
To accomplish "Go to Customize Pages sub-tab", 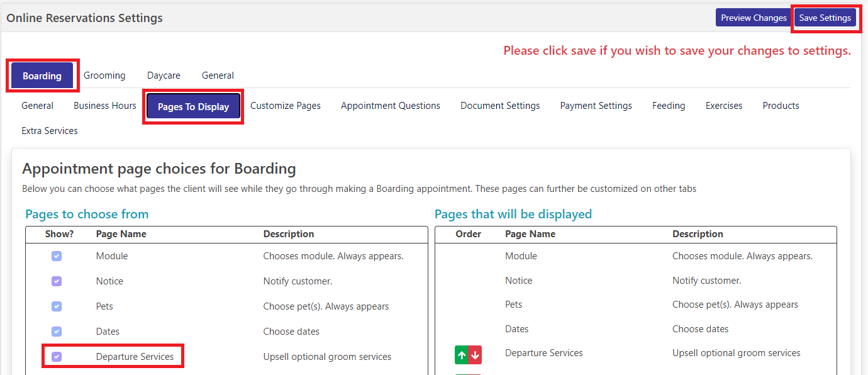I will pos(286,106).
